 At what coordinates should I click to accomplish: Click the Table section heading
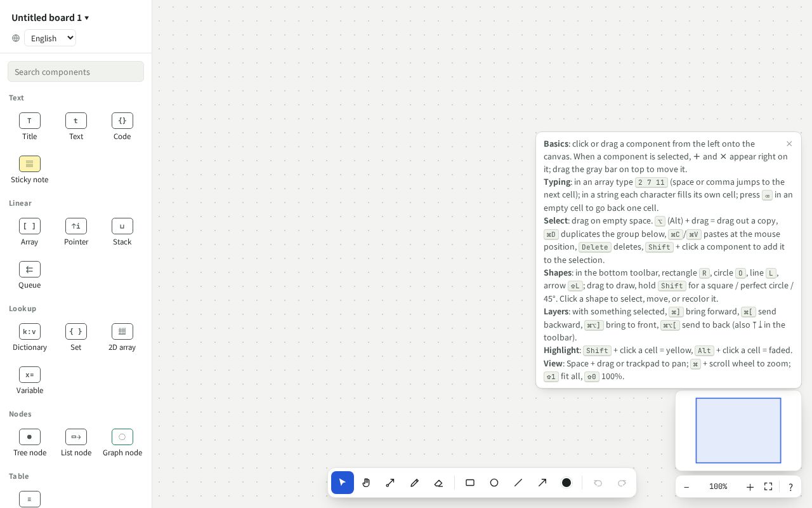pyautogui.click(x=19, y=476)
